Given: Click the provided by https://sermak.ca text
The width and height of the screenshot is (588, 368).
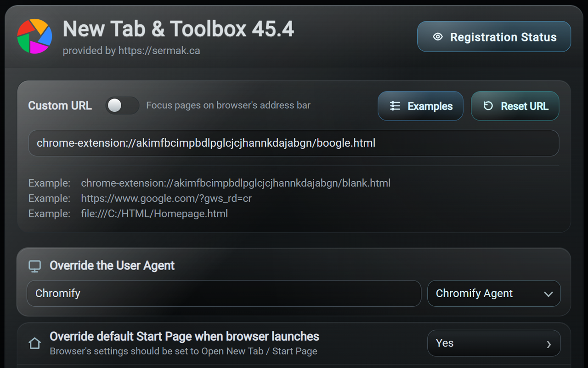Looking at the screenshot, I should point(131,51).
